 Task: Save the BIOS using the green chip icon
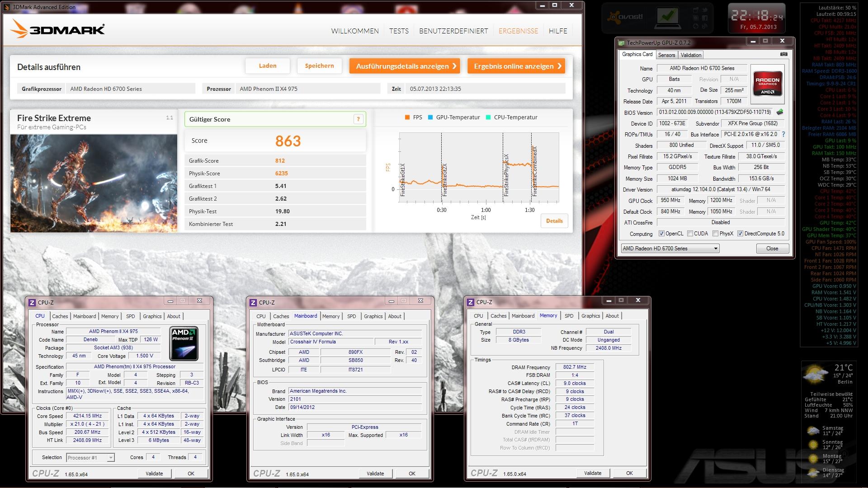coord(780,112)
